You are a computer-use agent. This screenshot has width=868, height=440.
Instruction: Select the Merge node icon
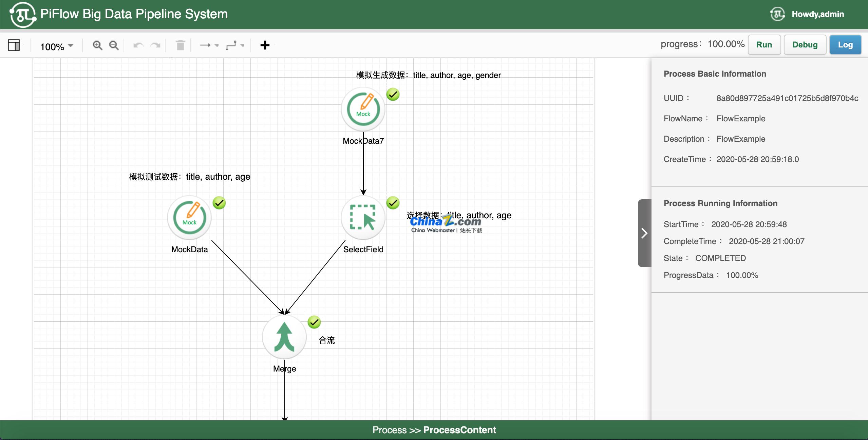click(284, 337)
